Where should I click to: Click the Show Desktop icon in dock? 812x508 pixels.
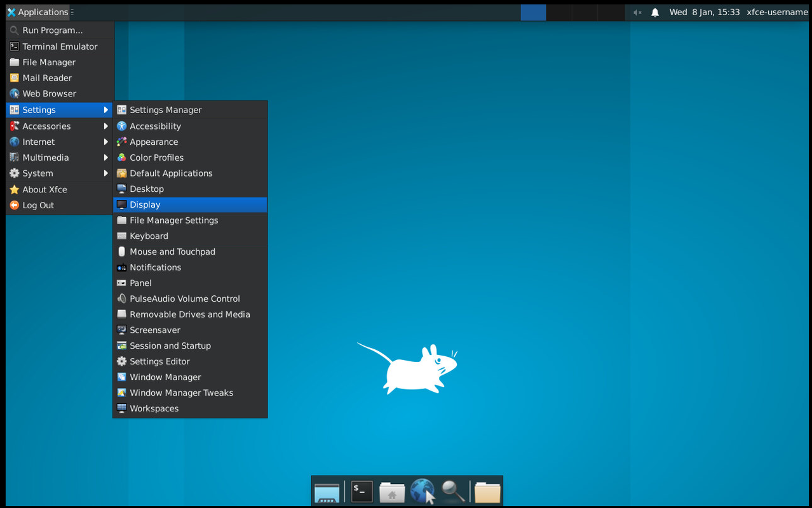(327, 492)
